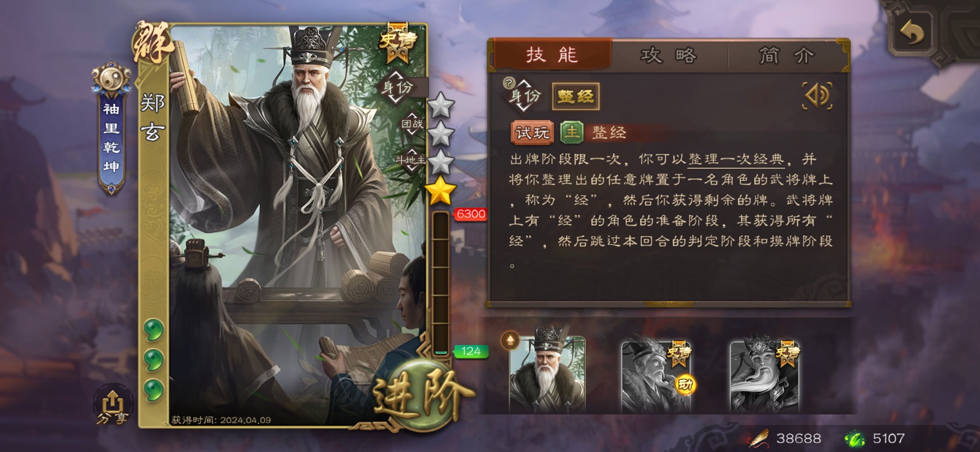Toggle the 身份 mode on card
This screenshot has width=980, height=452.
pyautogui.click(x=397, y=87)
